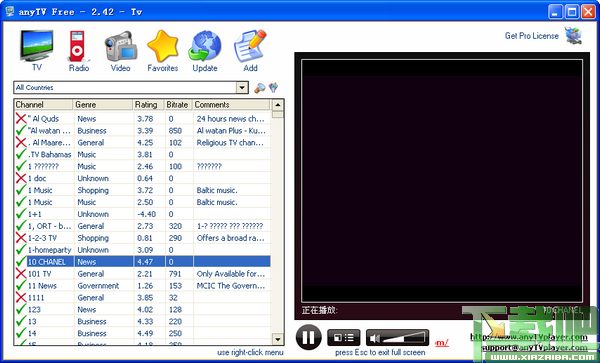Select the "14" Business channel row
Viewport: 600px width, 363px height.
pyautogui.click(x=142, y=333)
